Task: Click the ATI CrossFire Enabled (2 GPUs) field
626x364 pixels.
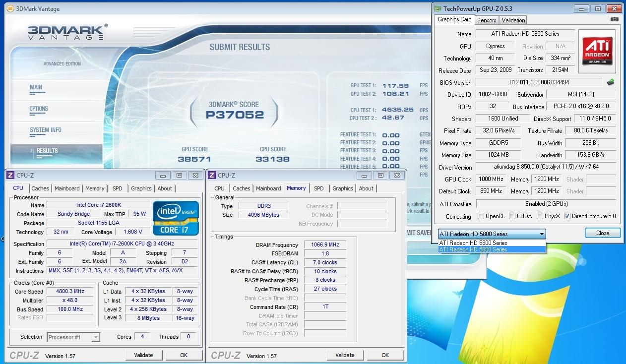Action: [546, 204]
